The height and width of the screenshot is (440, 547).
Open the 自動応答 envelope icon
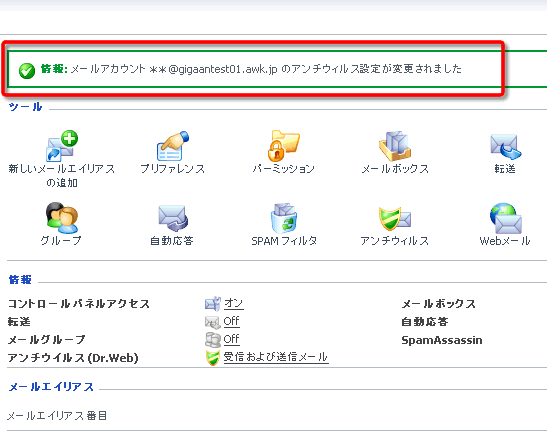click(173, 218)
